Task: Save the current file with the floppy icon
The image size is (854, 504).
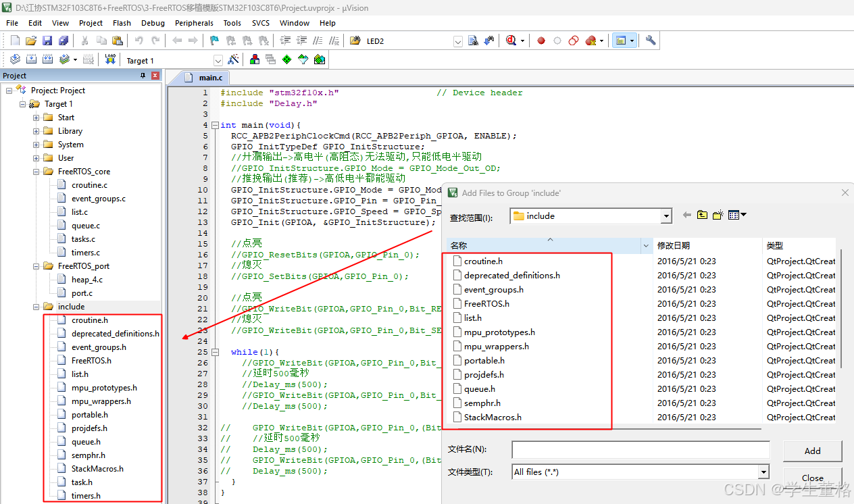Action: pyautogui.click(x=47, y=41)
